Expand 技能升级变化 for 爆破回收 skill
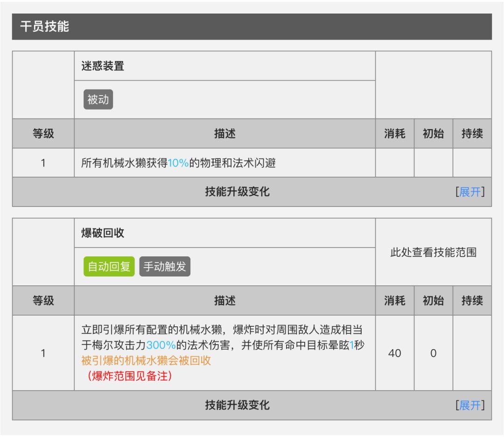 pos(470,405)
